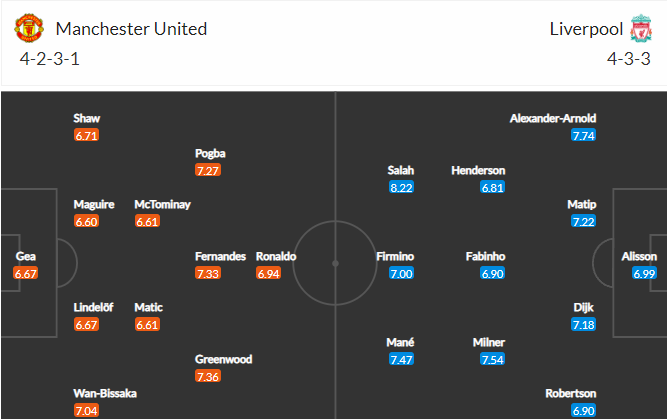Select Firmino's 7.00 rating badge
667x419 pixels.
pyautogui.click(x=401, y=273)
